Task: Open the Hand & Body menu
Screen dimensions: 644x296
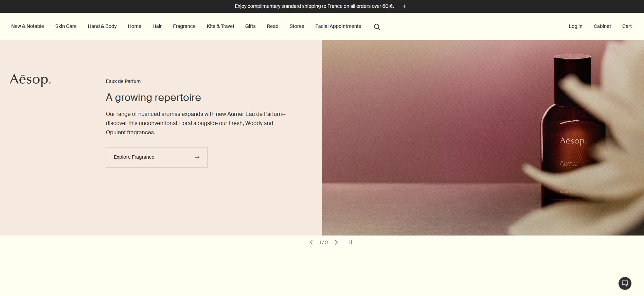Action: [102, 26]
